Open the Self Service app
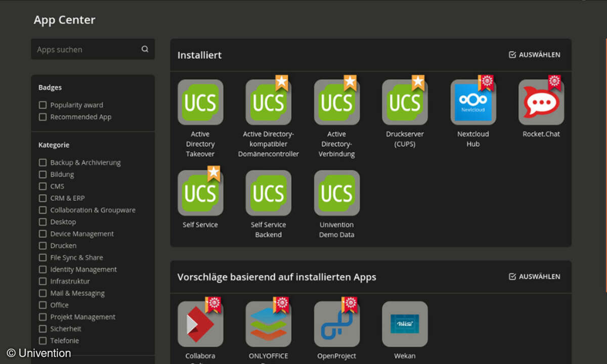607x364 pixels. pyautogui.click(x=200, y=193)
